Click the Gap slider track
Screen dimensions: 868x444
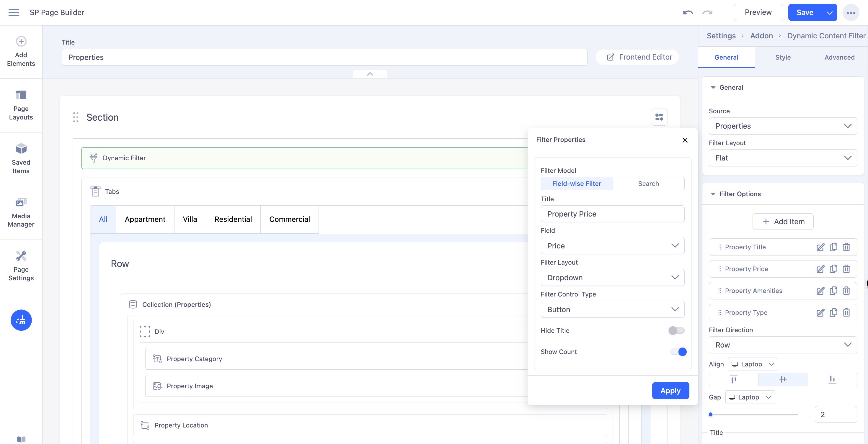point(753,415)
